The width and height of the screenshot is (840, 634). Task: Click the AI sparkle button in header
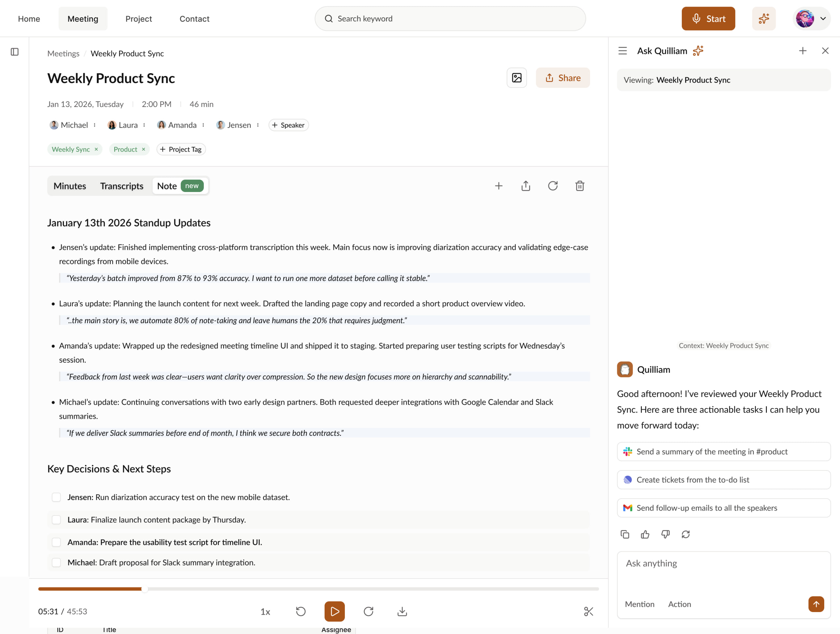tap(764, 19)
